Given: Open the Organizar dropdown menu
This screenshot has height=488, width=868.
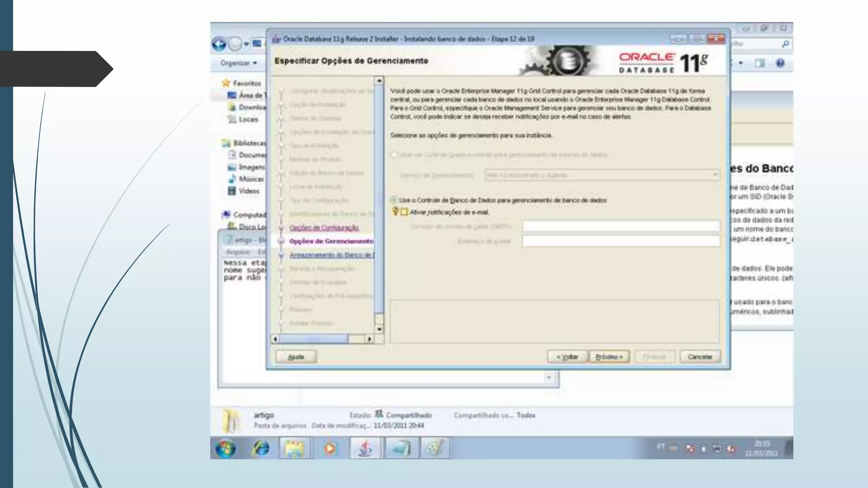Looking at the screenshot, I should 239,63.
